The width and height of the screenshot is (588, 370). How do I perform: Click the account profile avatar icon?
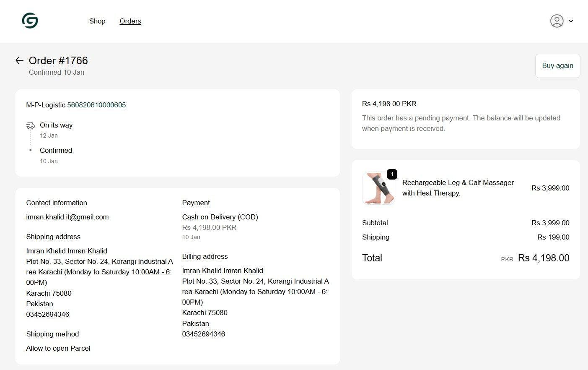tap(557, 21)
